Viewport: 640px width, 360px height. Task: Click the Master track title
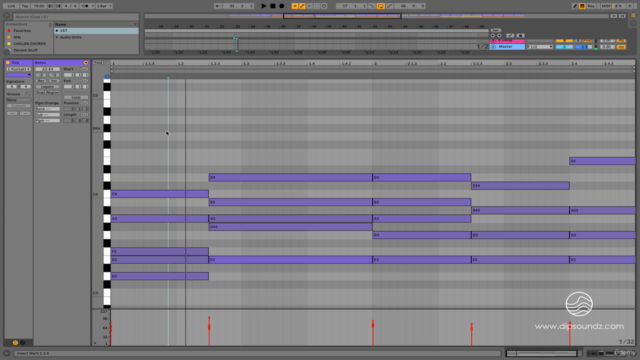(507, 47)
